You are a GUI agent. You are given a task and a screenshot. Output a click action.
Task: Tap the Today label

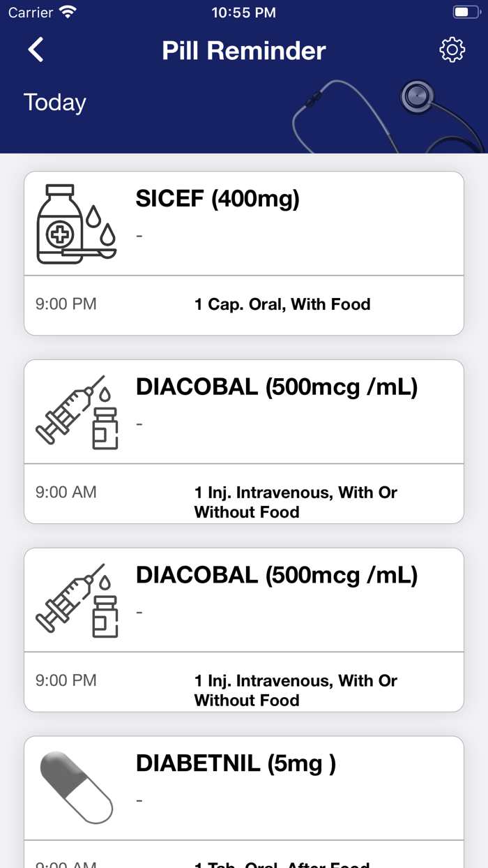(54, 102)
